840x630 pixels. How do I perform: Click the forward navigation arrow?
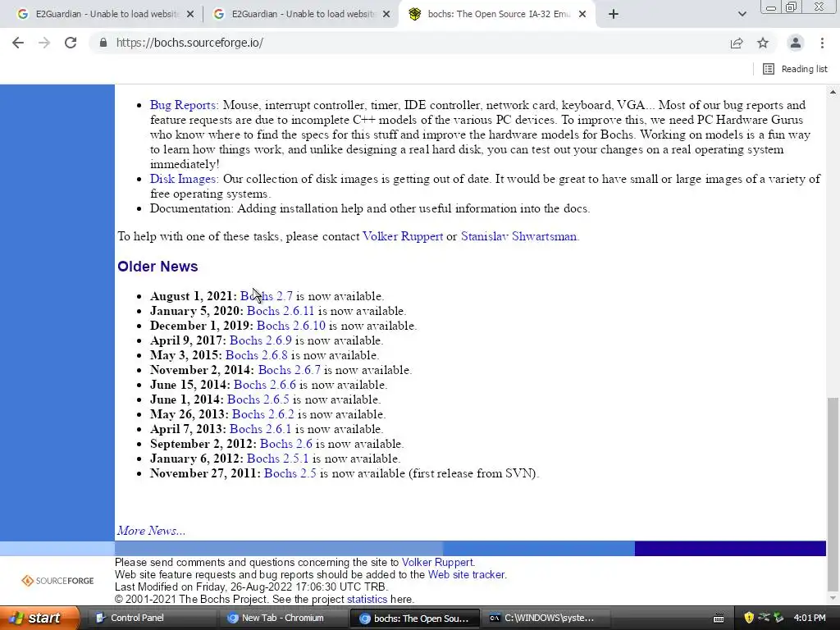44,43
